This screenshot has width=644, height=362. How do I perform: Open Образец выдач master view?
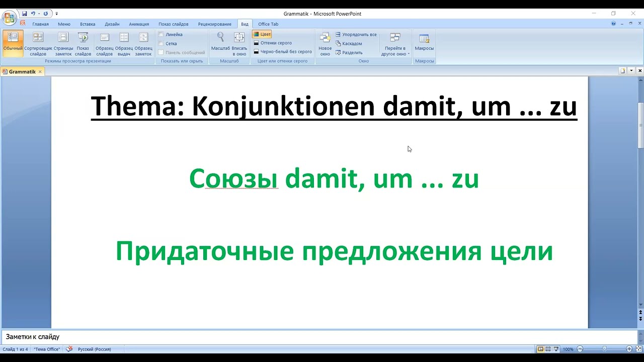124,43
